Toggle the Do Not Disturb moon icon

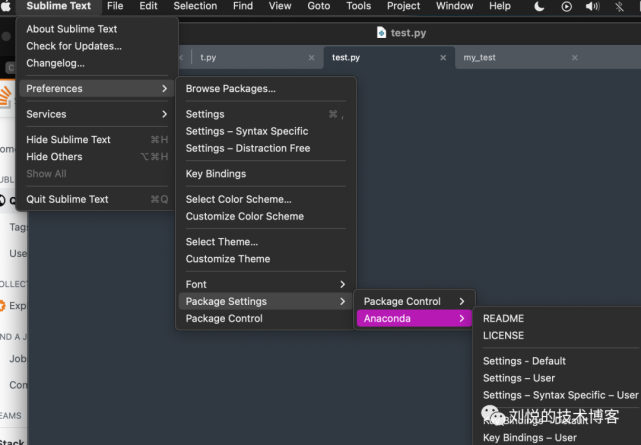tap(540, 6)
